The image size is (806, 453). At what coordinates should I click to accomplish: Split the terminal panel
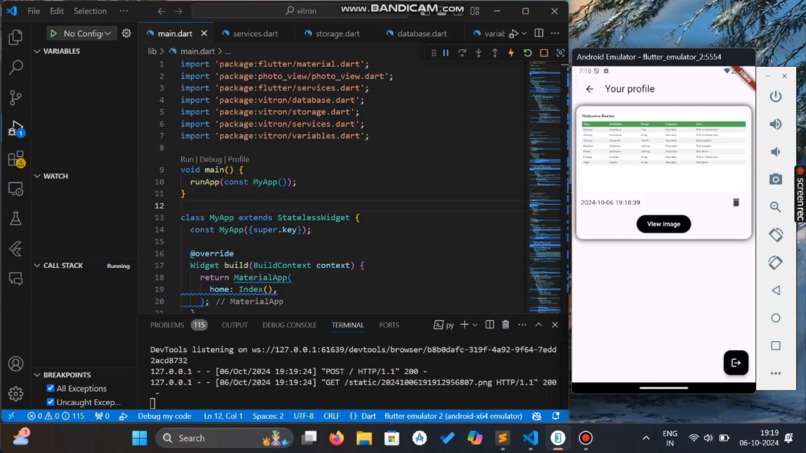tap(489, 325)
